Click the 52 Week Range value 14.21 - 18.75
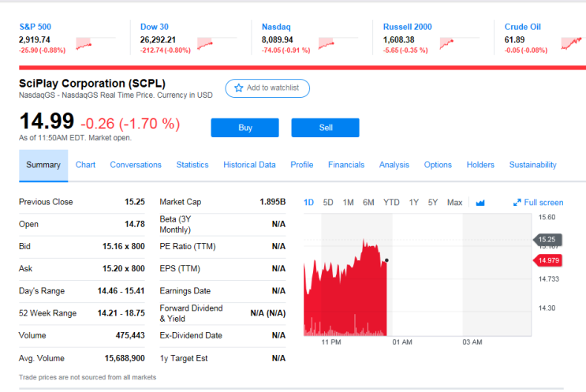586x392 pixels. tap(121, 313)
